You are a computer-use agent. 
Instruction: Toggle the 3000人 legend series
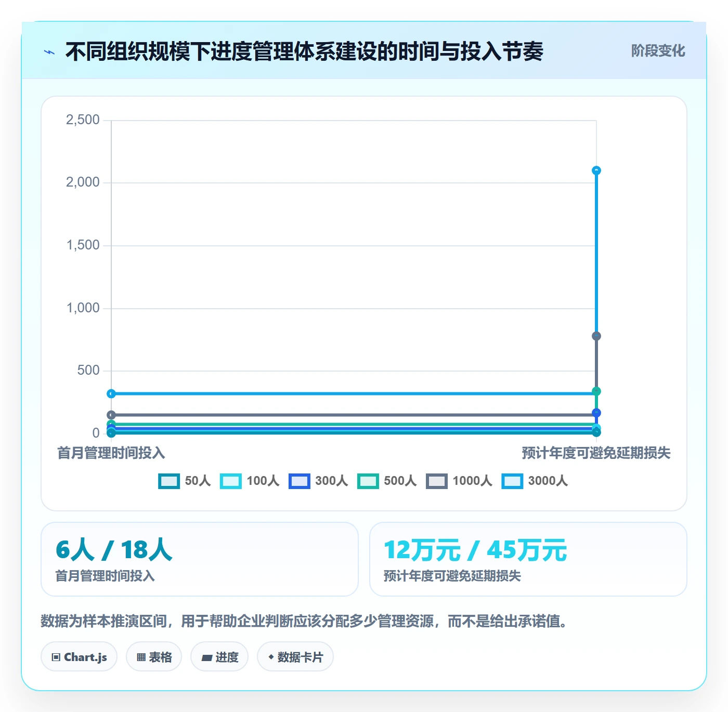(535, 481)
